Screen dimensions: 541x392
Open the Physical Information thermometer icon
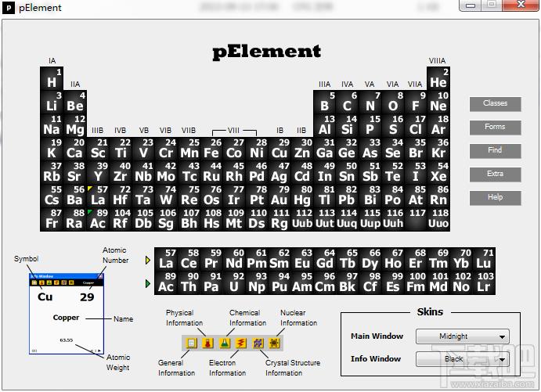coord(207,343)
